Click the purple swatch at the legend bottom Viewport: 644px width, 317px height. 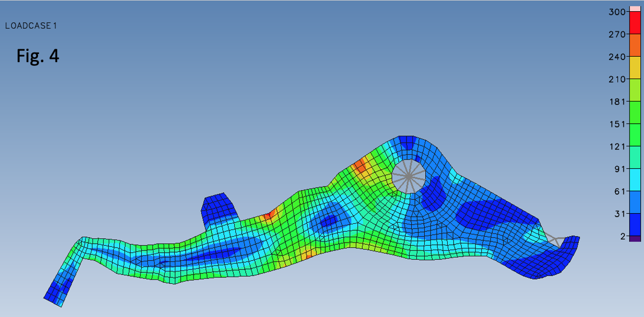click(634, 238)
